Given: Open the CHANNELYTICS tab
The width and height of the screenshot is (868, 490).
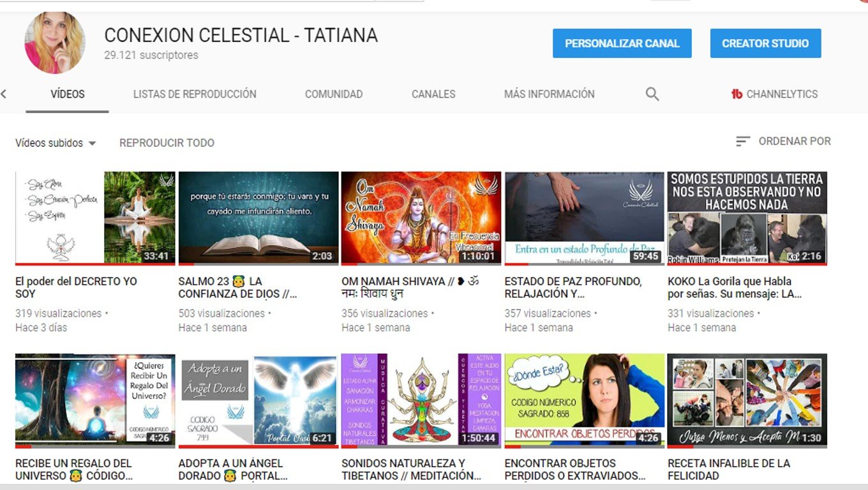Looking at the screenshot, I should pos(774,94).
